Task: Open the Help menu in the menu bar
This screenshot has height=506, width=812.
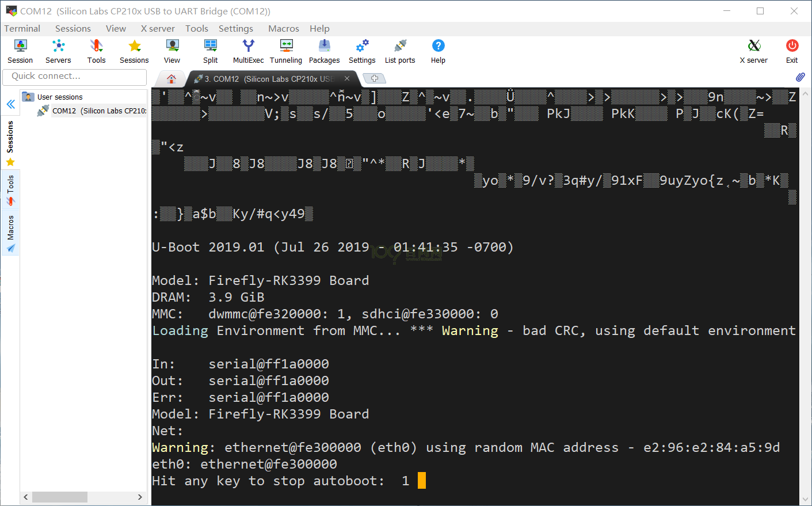Action: coord(319,28)
